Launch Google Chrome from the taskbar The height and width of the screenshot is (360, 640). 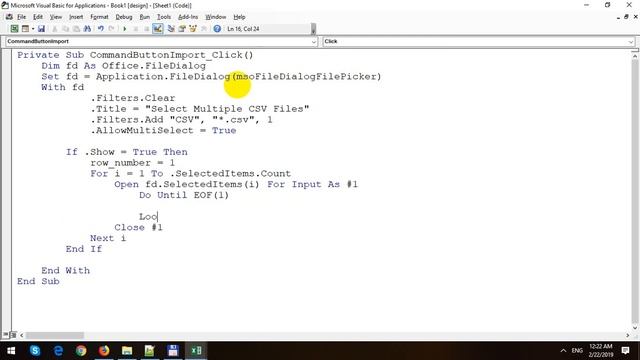pyautogui.click(x=81, y=351)
